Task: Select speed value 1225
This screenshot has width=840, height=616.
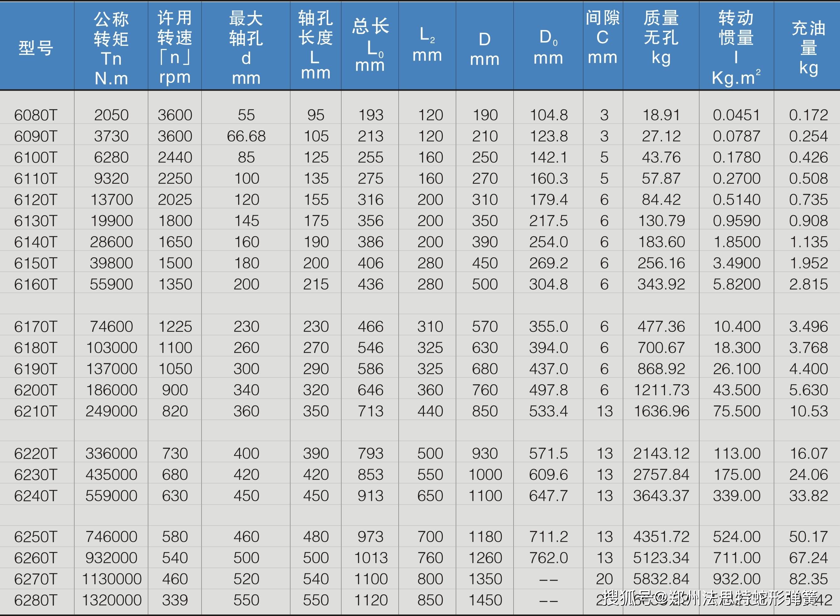Action: [x=175, y=327]
